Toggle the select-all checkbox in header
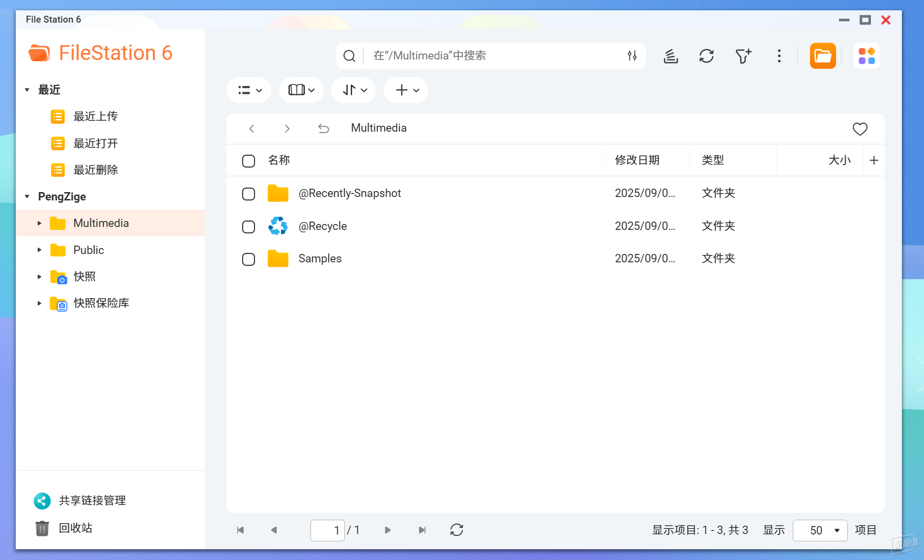924x560 pixels. [x=249, y=161]
